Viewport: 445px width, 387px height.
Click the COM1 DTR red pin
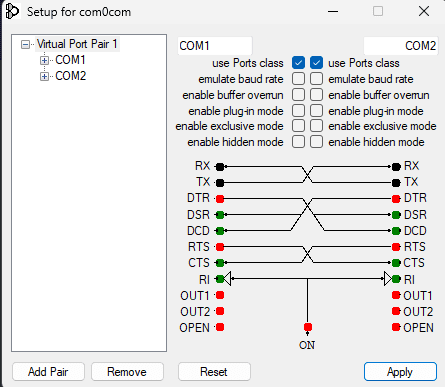[x=220, y=199]
